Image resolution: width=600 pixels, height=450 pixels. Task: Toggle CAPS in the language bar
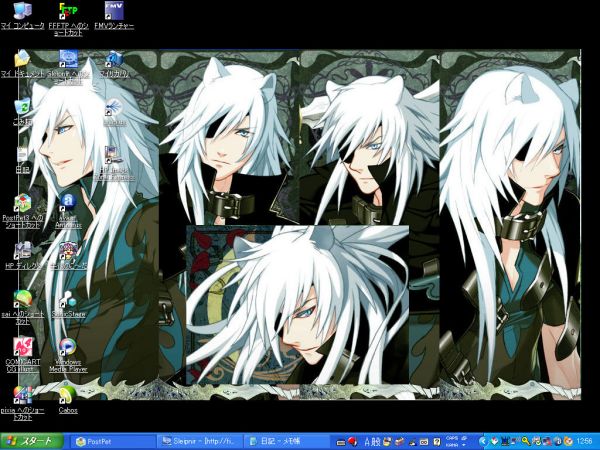pyautogui.click(x=452, y=439)
